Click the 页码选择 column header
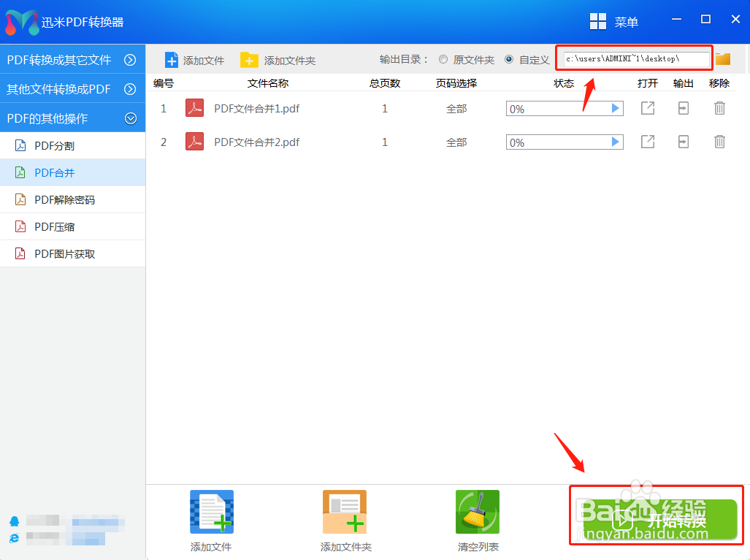 point(456,83)
